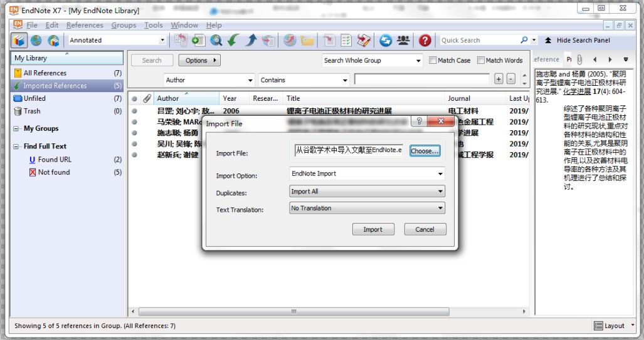The image size is (644, 340).
Task: Open the Text Translation dropdown
Action: (440, 209)
